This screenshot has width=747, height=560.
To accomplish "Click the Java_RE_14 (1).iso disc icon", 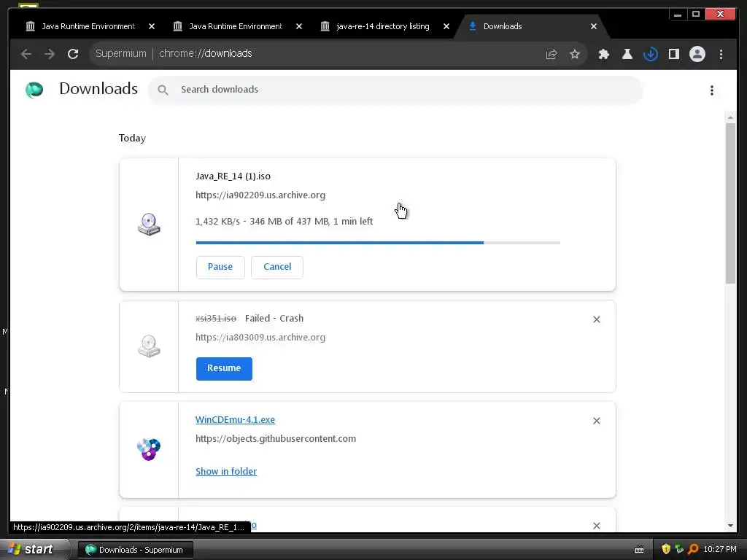I will [x=149, y=224].
